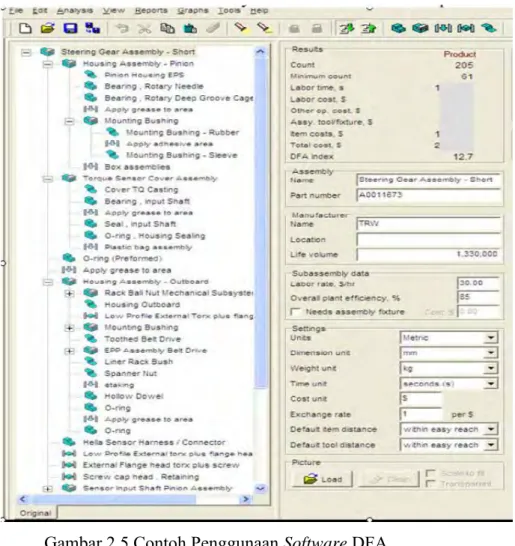Toggle the Scale to fit checkbox
This screenshot has width=515, height=546.
pos(431,473)
